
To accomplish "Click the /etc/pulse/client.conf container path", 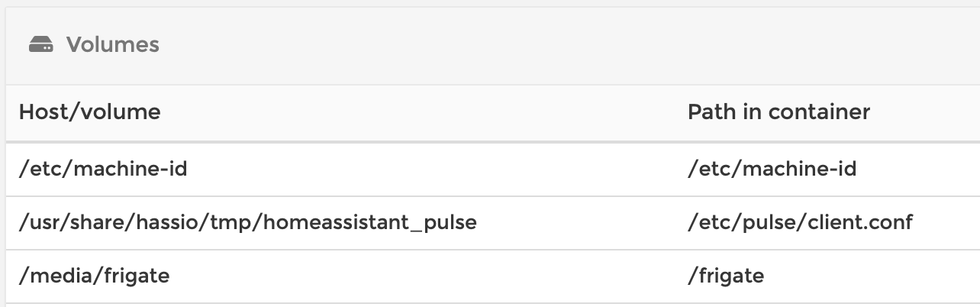I will click(800, 222).
